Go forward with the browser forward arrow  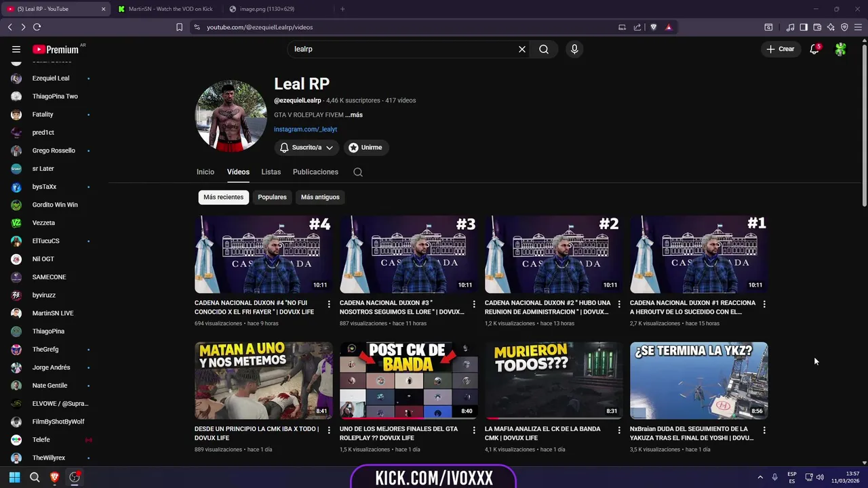(x=23, y=27)
